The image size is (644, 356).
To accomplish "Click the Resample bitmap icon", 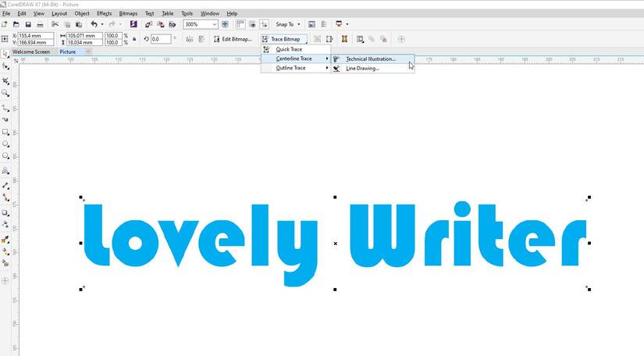I will pyautogui.click(x=329, y=39).
